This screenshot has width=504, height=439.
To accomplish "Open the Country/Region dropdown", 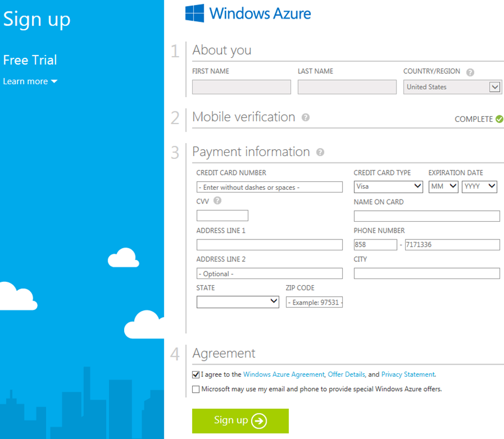I will 452,87.
